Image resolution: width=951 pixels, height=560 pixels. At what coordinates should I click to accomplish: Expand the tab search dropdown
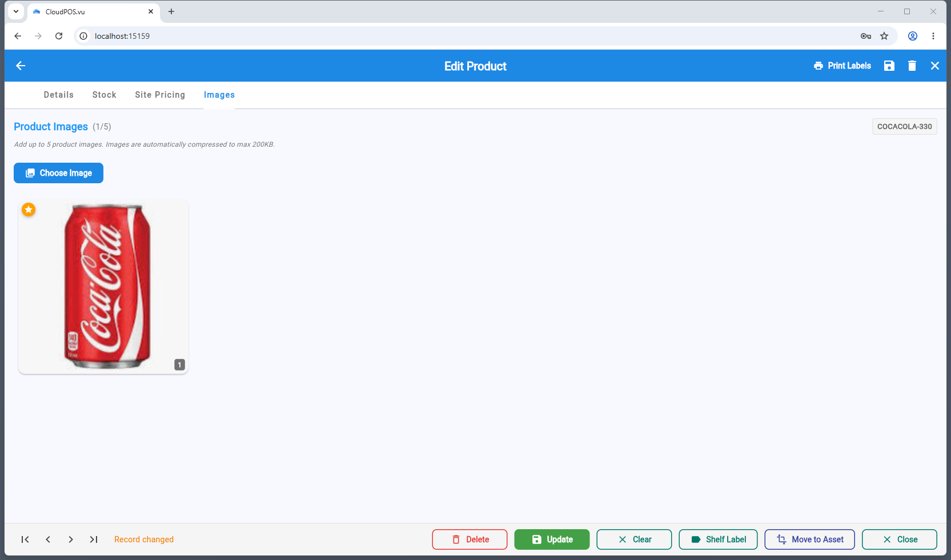(16, 11)
